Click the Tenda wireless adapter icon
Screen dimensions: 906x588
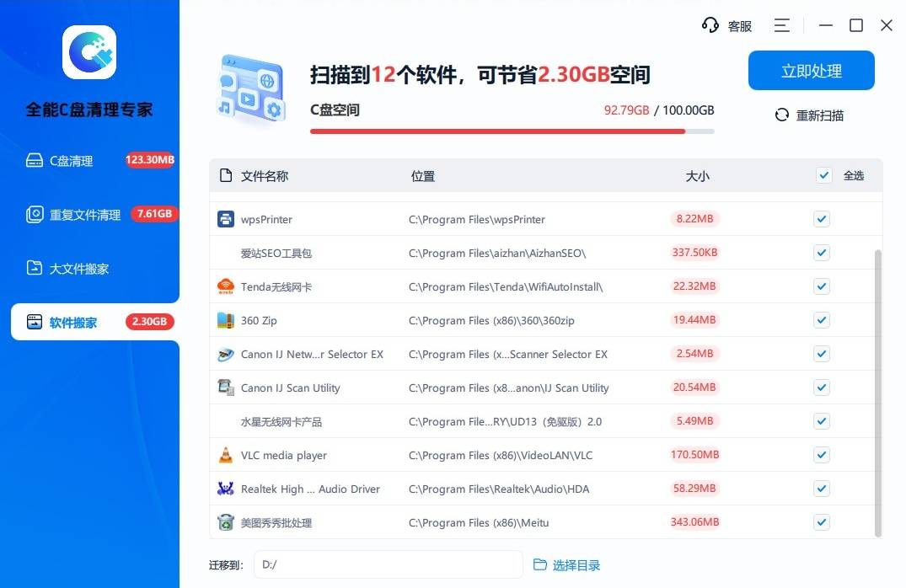coord(225,287)
